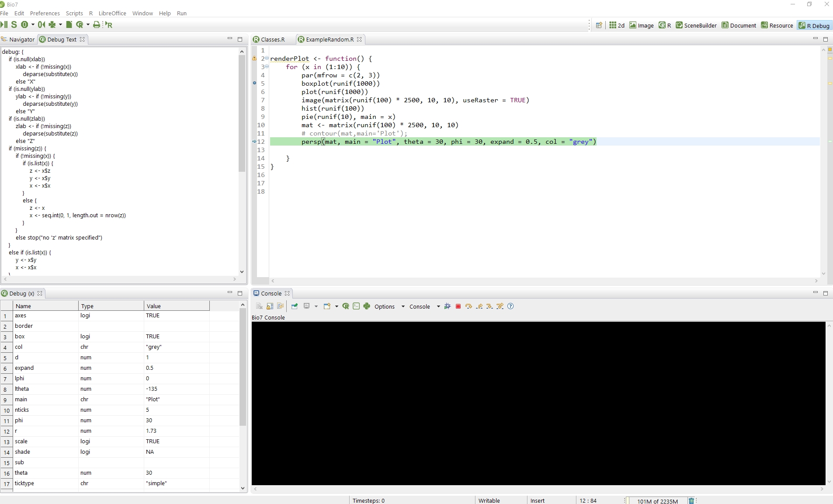Click the green printer toolbar icon
Screen dimensions: 833x504
97,24
